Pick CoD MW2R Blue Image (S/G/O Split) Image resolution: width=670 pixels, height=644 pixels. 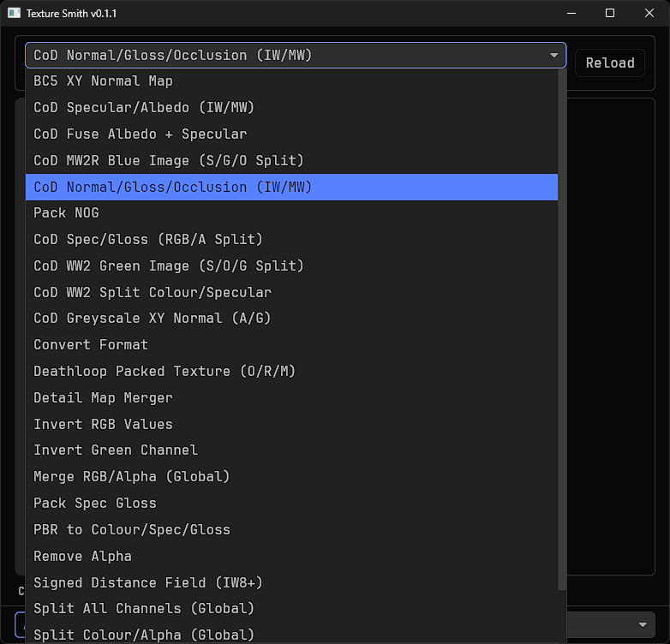292,161
